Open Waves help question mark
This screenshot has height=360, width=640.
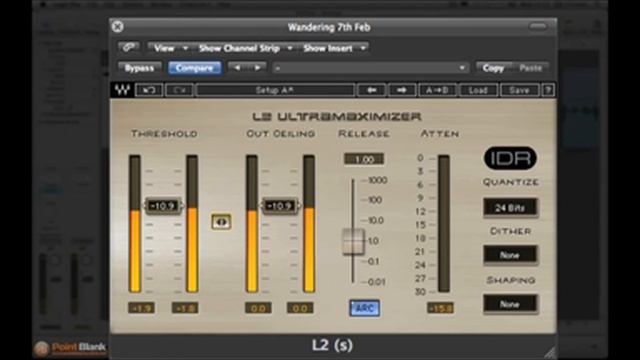click(548, 90)
